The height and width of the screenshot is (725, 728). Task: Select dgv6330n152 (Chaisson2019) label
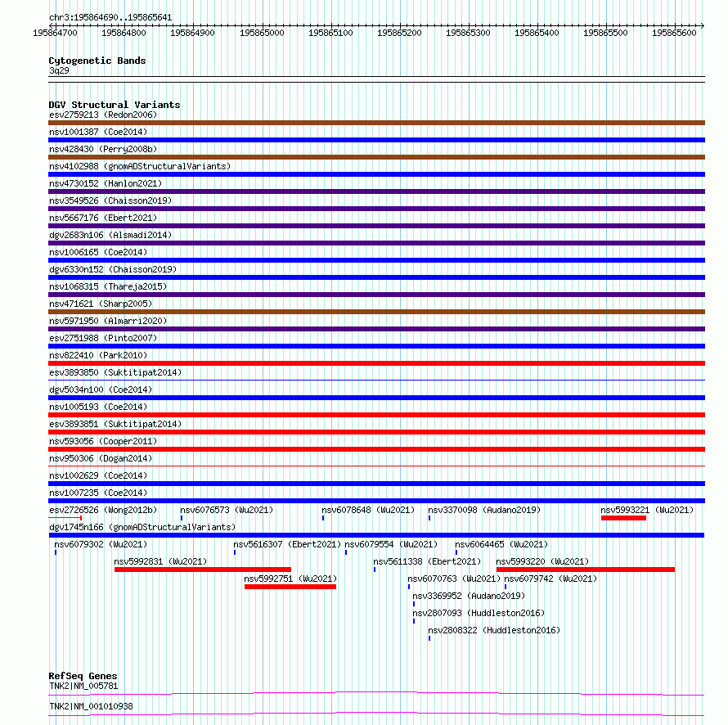[113, 269]
